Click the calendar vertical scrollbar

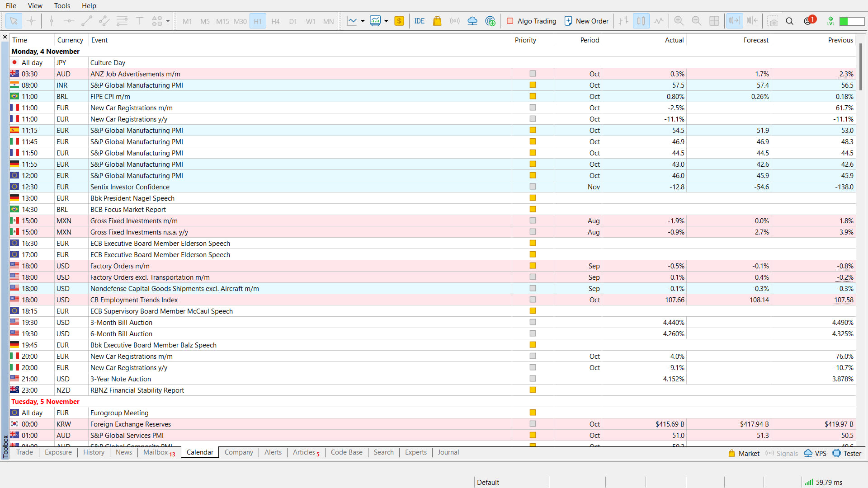pos(861,66)
